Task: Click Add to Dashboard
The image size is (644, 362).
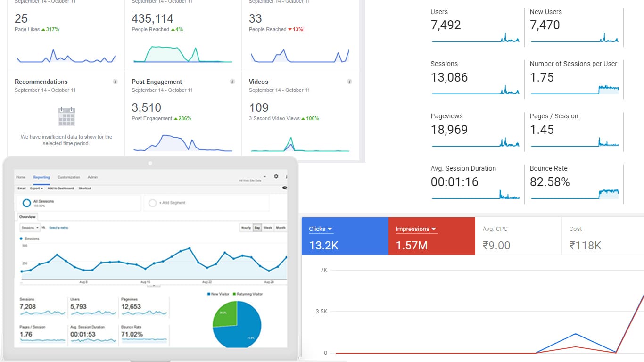Action: coord(61,189)
